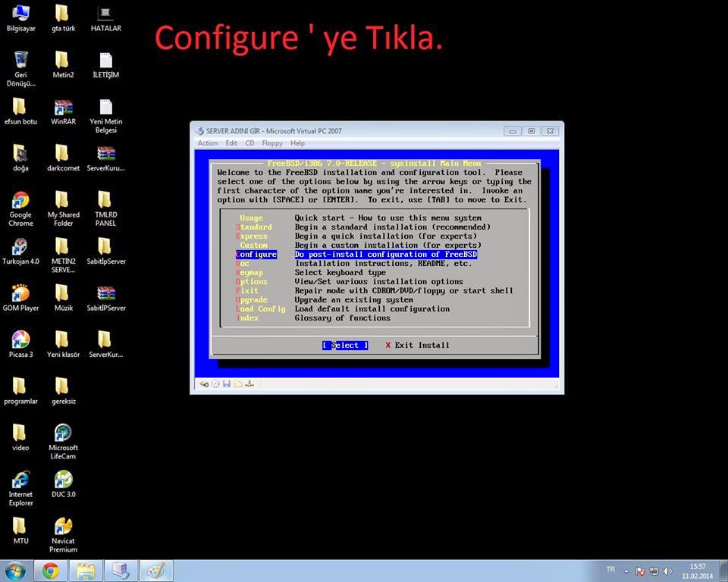This screenshot has height=582, width=728.
Task: Click the CD drive icon in Virtual PC status bar
Action: [x=215, y=383]
